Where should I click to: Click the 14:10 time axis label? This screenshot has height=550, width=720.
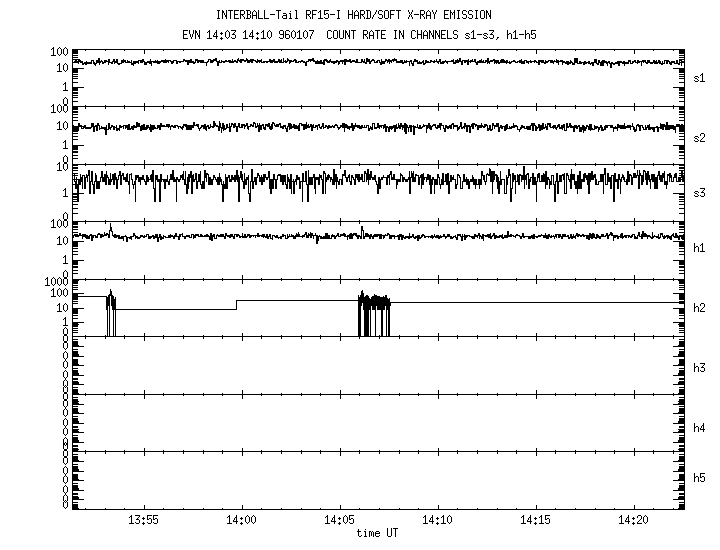[x=437, y=521]
